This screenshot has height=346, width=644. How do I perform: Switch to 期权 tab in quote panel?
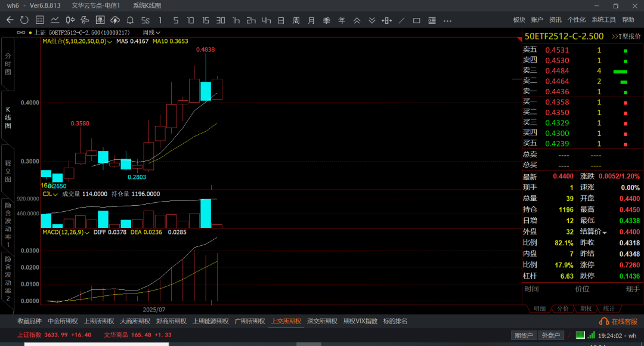coord(586,308)
